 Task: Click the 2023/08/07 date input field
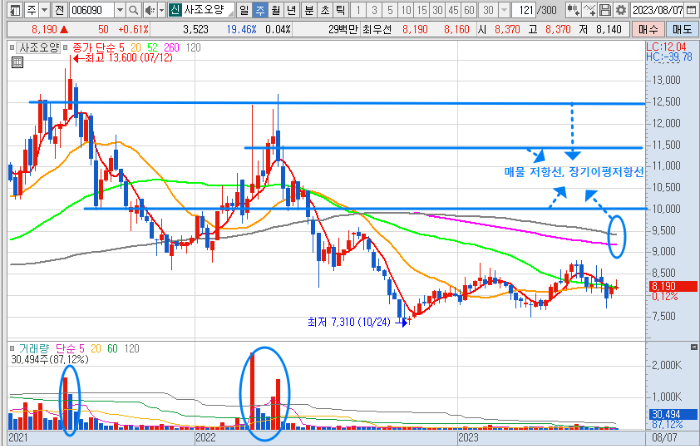pyautogui.click(x=658, y=10)
